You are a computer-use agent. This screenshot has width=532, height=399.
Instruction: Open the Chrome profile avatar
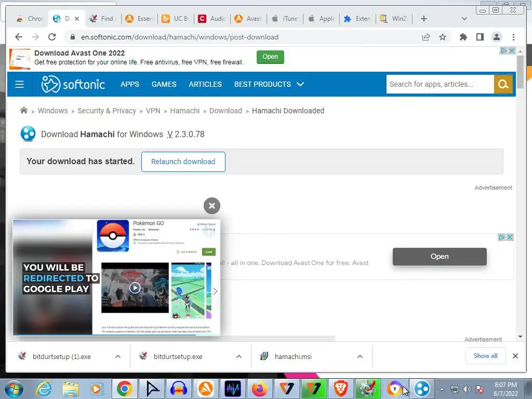496,37
